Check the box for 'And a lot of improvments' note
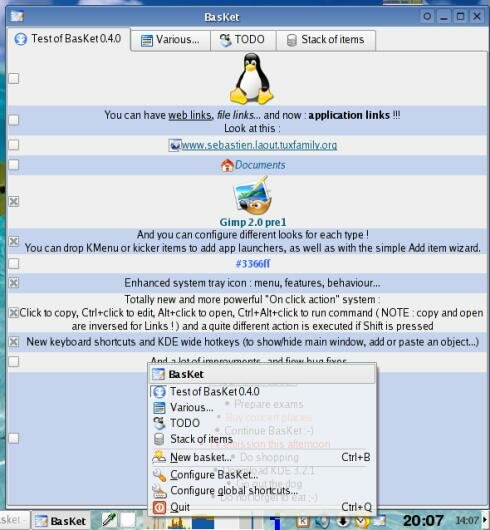 click(x=14, y=361)
